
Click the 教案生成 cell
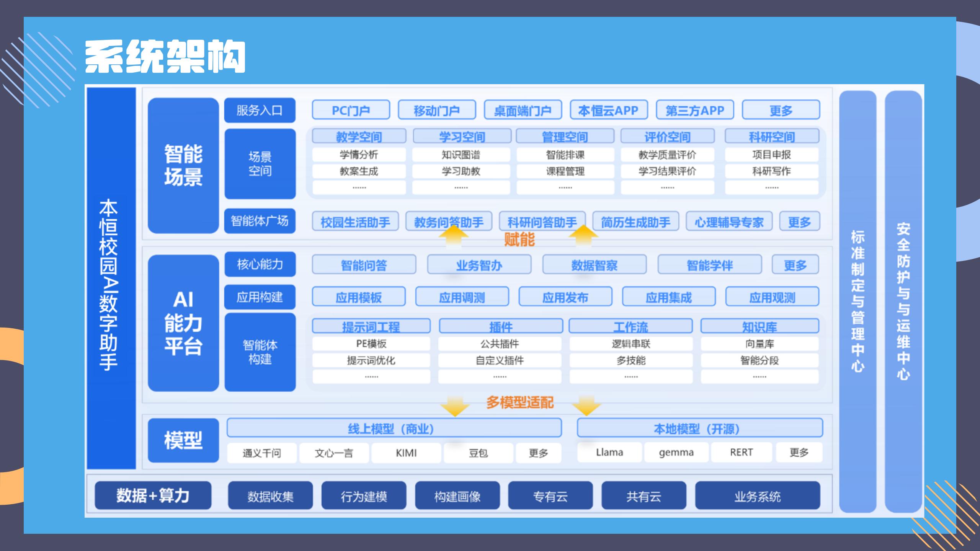pyautogui.click(x=359, y=171)
